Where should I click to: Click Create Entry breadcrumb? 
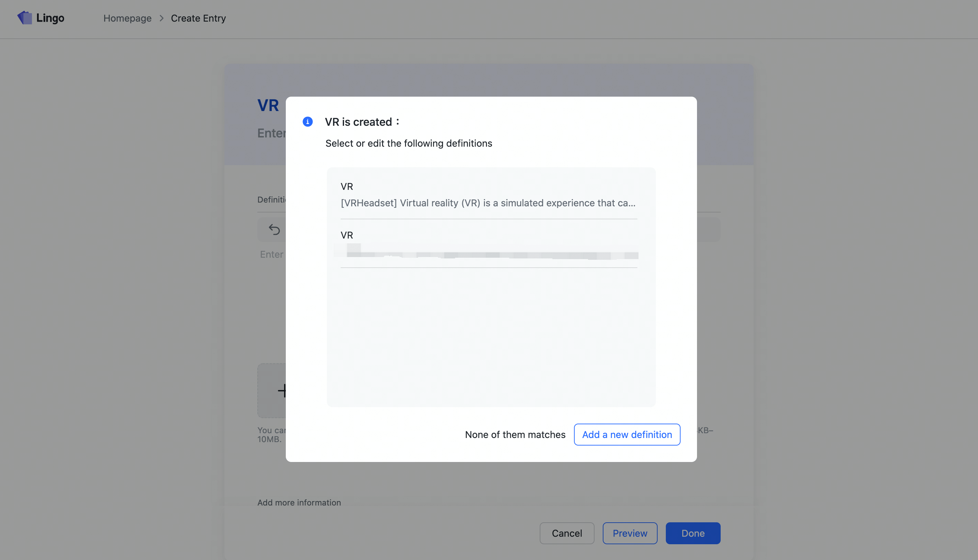tap(198, 18)
